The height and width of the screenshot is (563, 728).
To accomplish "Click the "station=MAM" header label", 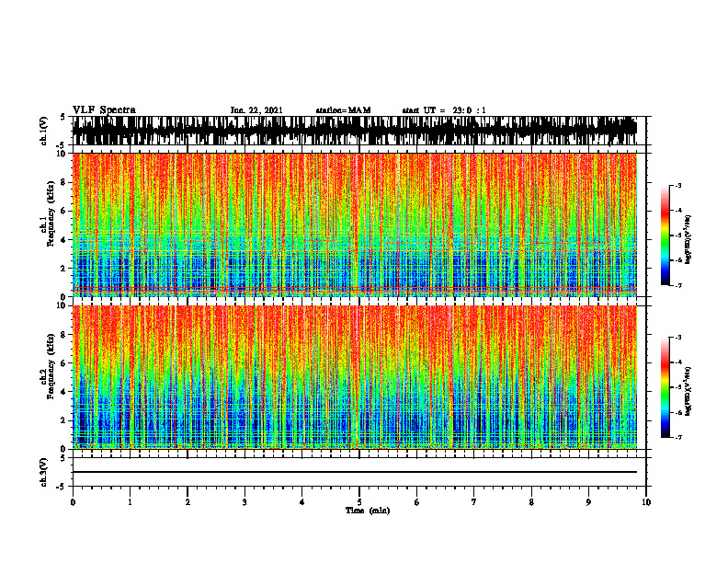I will [x=343, y=110].
